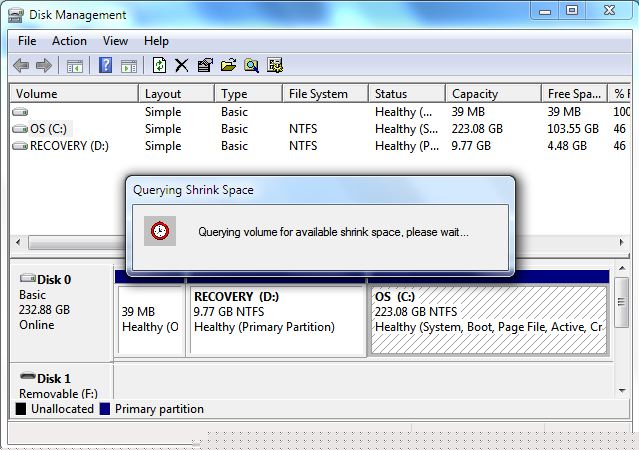Screen dimensions: 639x450
Task: Click the Refresh toolbar icon
Action: [159, 65]
